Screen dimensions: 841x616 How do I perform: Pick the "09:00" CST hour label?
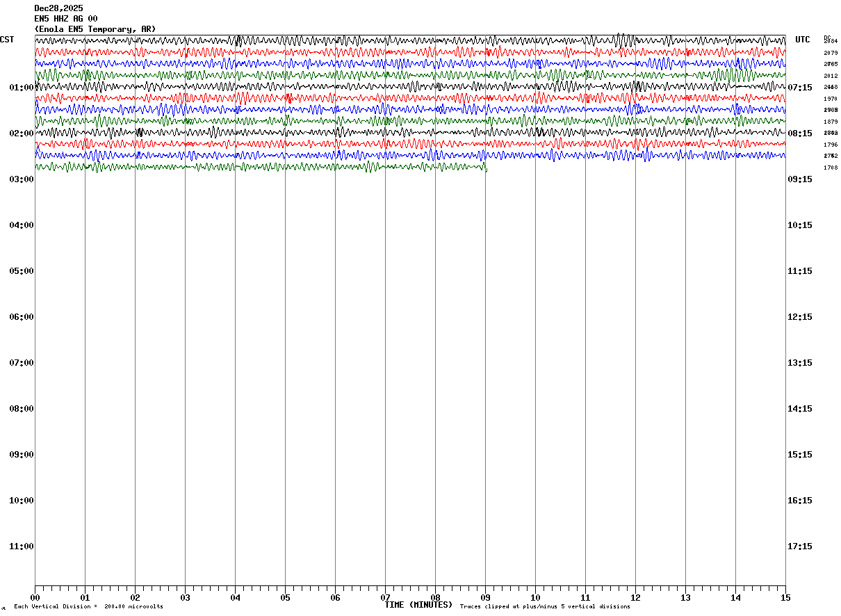[x=22, y=455]
